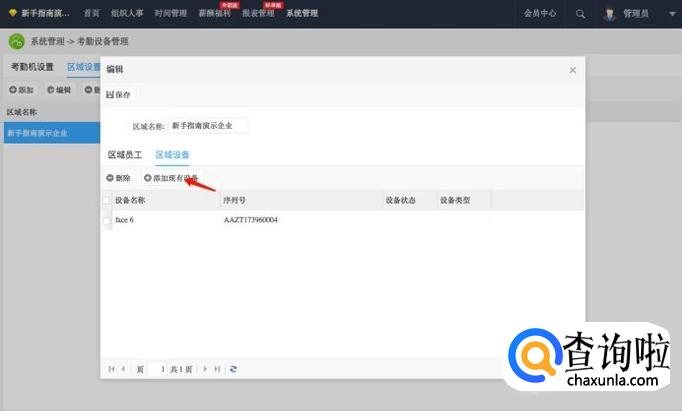The image size is (682, 411).
Task: Click the face 6 device name cell
Action: pos(124,220)
